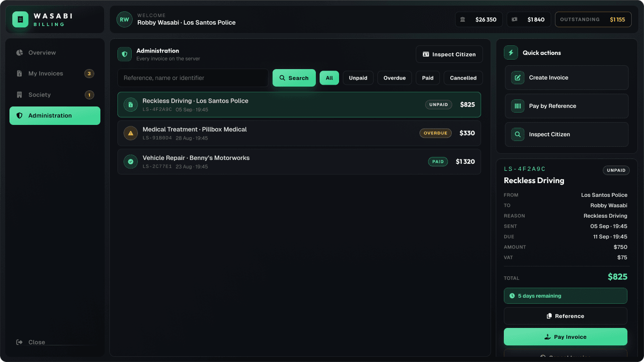Click the PAID badge on Vehicle Repair row
The width and height of the screenshot is (644, 362).
click(438, 162)
